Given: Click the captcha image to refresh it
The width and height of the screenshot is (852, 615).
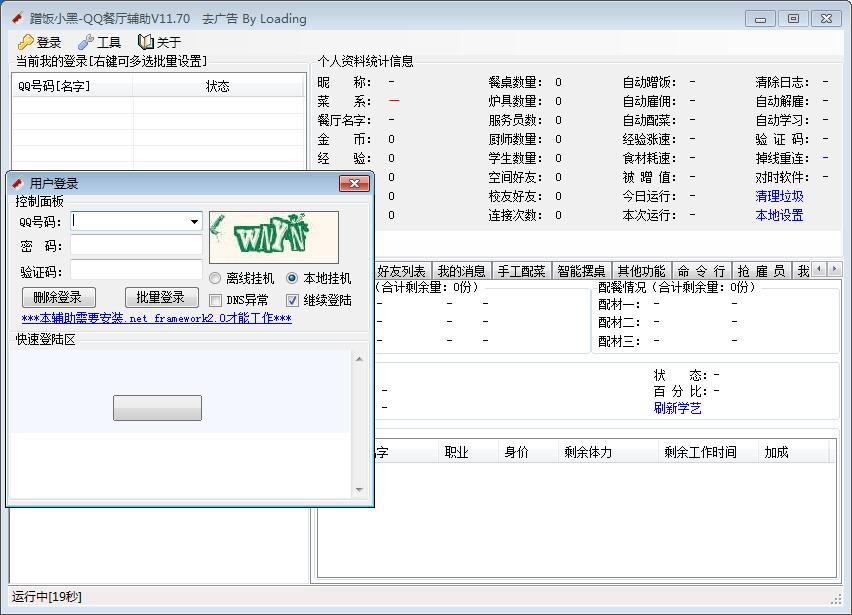Looking at the screenshot, I should pos(274,237).
